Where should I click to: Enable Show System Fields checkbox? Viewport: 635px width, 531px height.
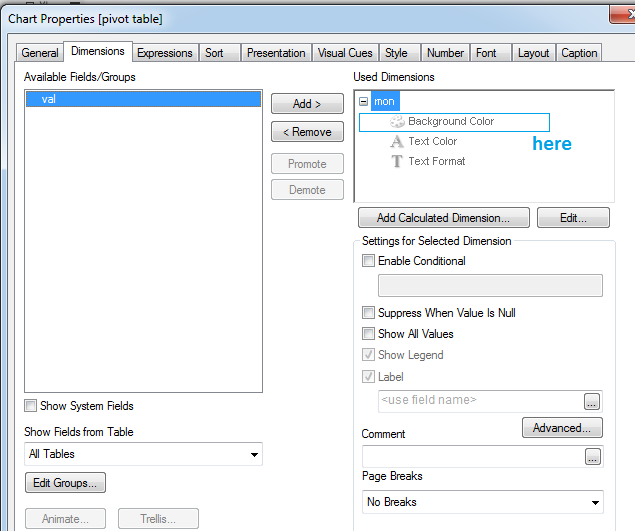point(30,405)
